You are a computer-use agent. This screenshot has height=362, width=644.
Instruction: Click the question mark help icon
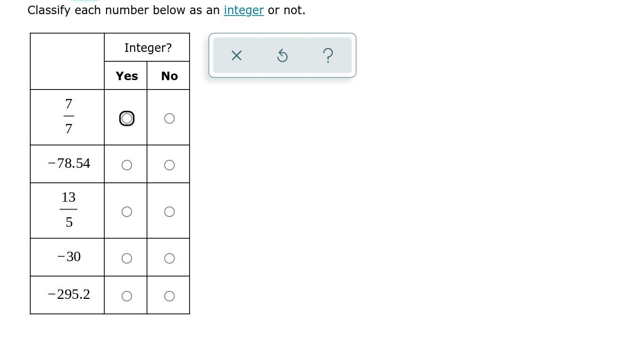(x=328, y=56)
